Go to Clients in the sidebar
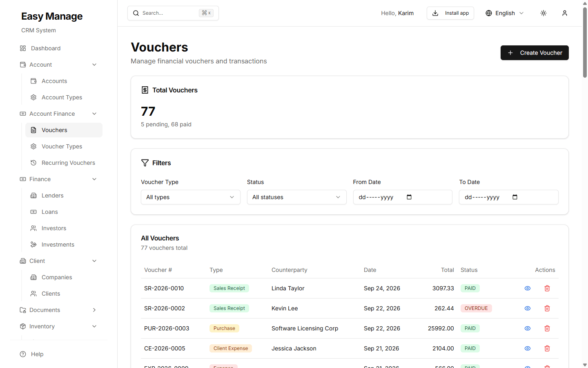The width and height of the screenshot is (588, 368). tap(64, 294)
